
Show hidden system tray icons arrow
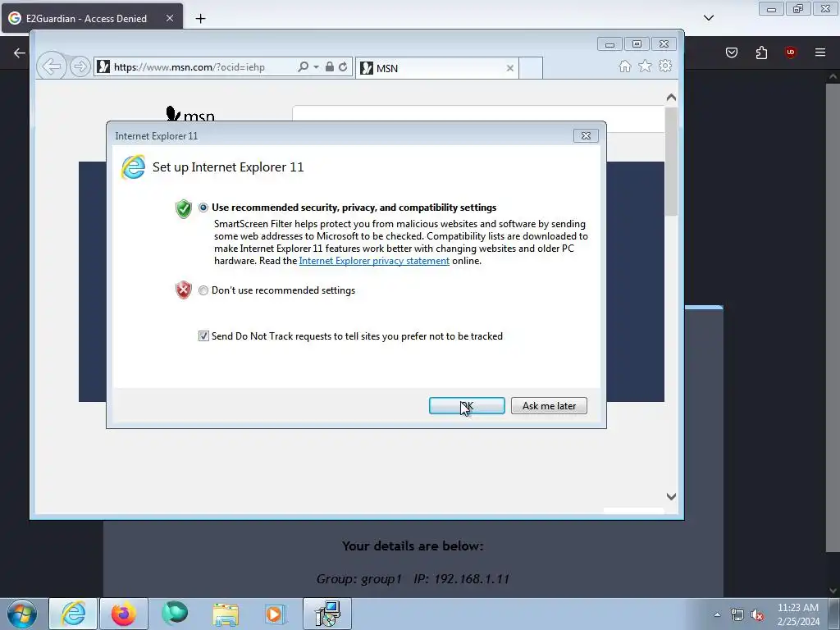tap(717, 614)
